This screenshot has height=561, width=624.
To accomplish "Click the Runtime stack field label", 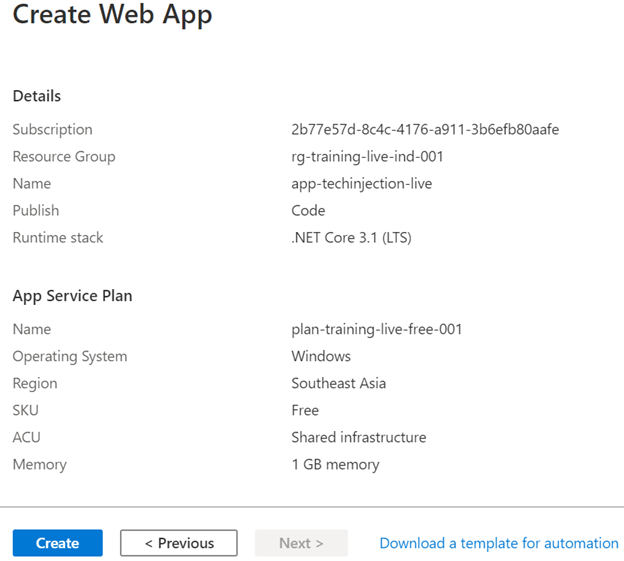I will [58, 238].
